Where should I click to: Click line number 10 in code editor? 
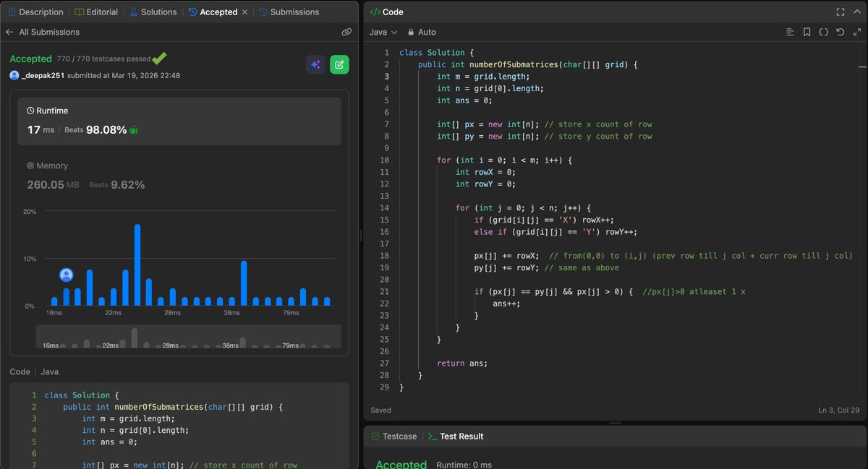pos(384,160)
